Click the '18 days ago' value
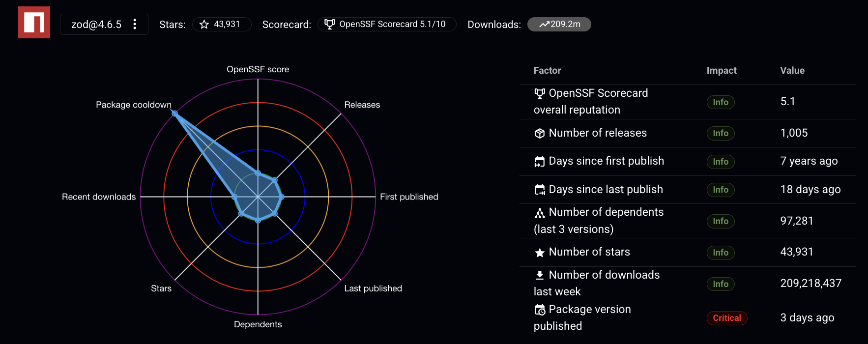This screenshot has width=868, height=344. [x=810, y=190]
